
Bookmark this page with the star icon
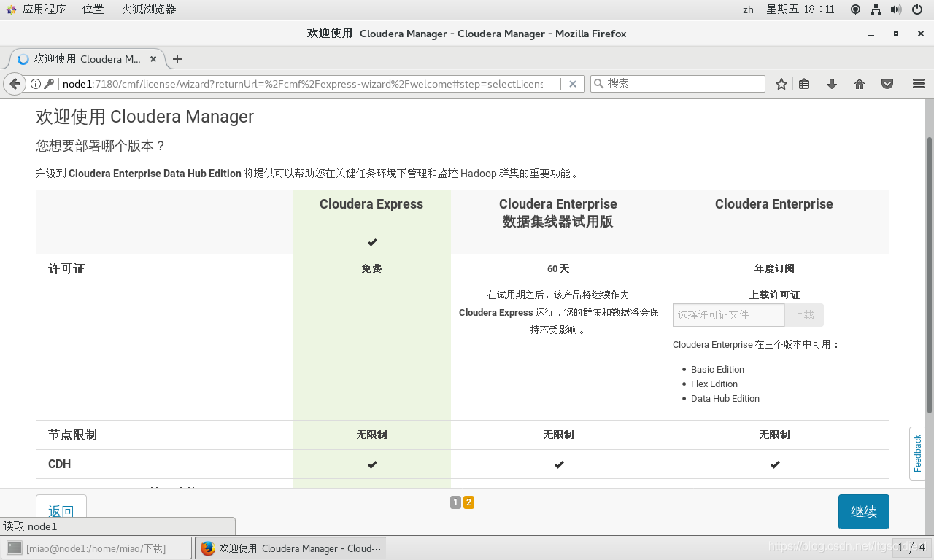[x=781, y=84]
